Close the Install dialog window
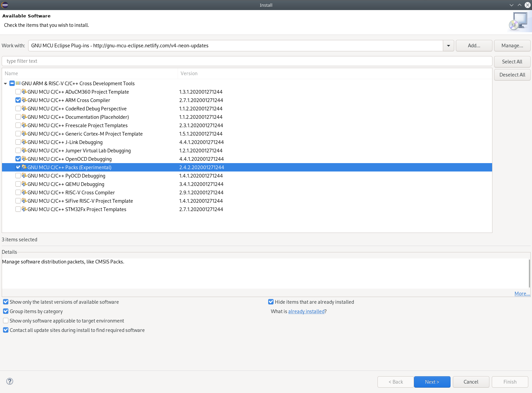The image size is (532, 393). [x=527, y=5]
